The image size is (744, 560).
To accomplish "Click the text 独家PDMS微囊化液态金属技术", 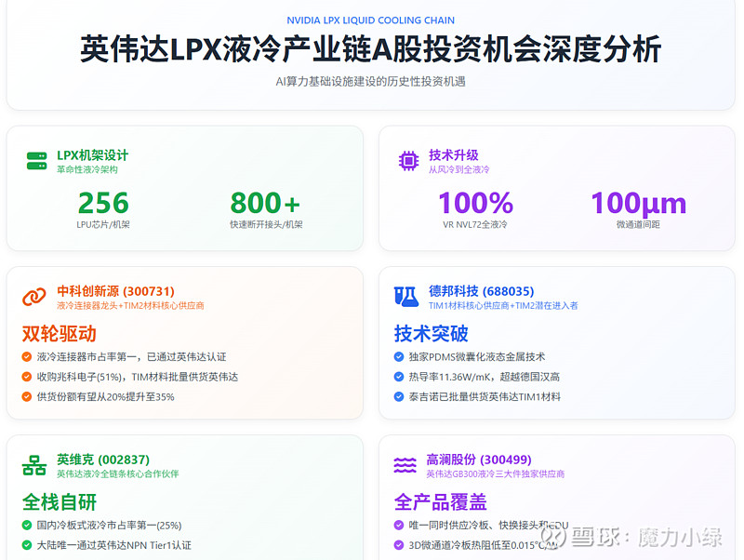I will pyautogui.click(x=477, y=357).
